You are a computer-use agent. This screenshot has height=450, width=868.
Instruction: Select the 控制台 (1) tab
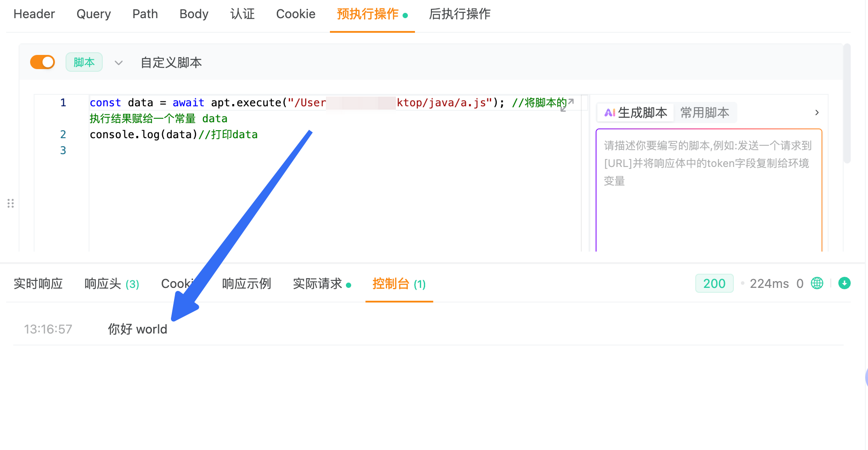(x=399, y=283)
